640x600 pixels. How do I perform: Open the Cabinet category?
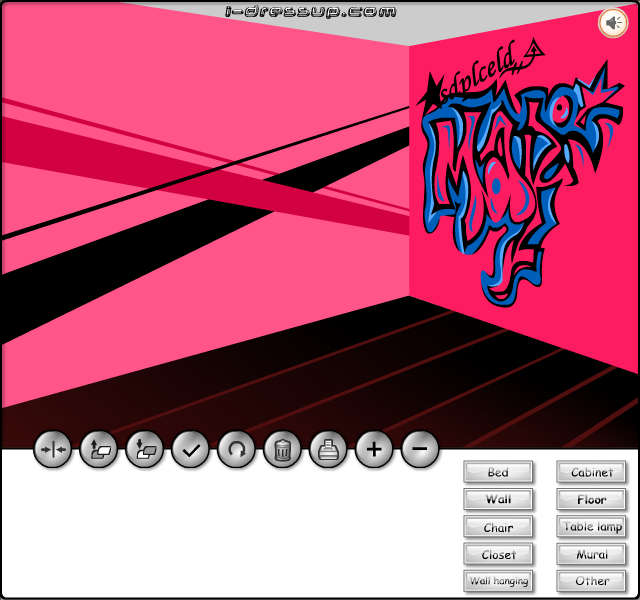tap(591, 472)
